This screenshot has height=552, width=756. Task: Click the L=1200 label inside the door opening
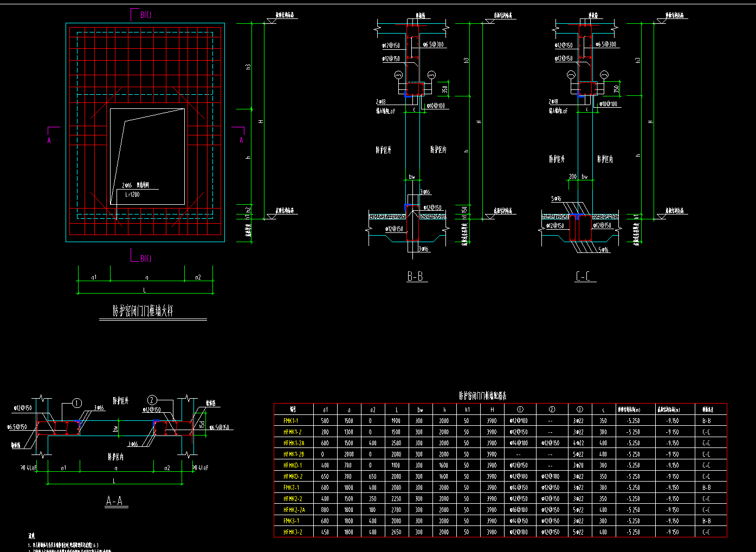[132, 194]
